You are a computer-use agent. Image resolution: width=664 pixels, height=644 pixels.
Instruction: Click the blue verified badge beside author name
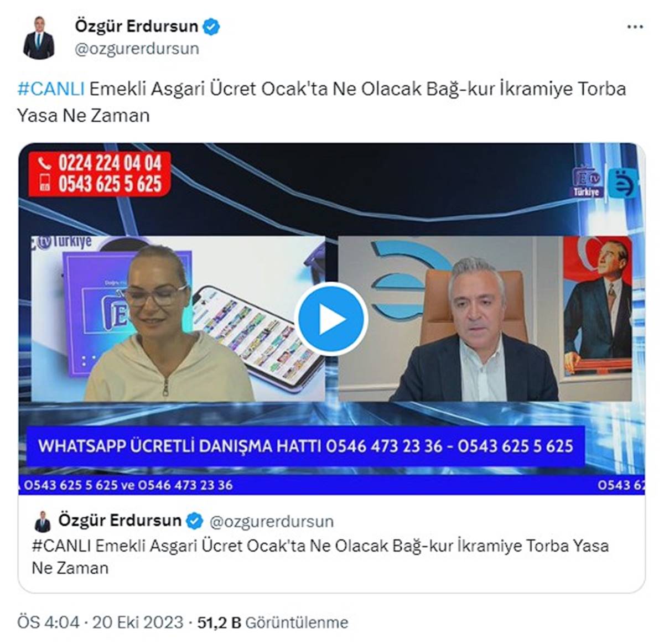point(211,27)
